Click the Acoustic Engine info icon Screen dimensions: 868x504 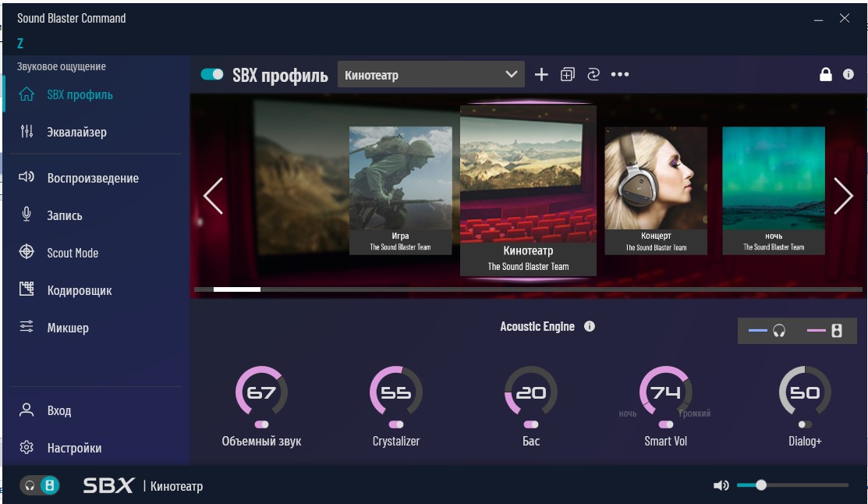[590, 326]
